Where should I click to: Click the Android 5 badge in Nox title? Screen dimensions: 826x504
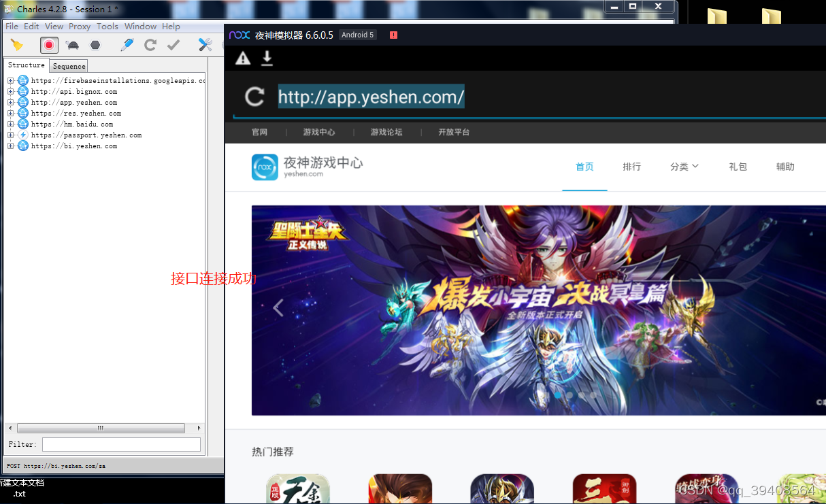[x=358, y=35]
